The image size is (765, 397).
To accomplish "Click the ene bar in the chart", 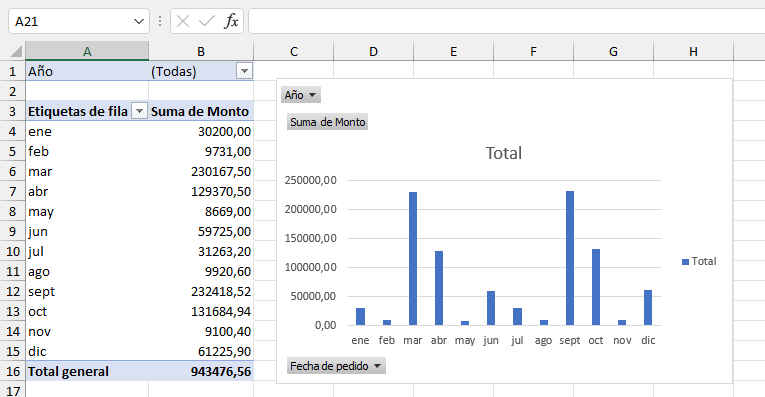I will pyautogui.click(x=361, y=317).
